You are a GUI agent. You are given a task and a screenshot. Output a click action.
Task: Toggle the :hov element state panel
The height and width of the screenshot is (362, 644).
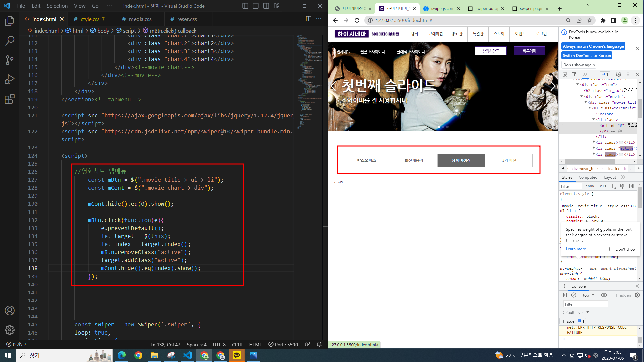click(x=590, y=186)
